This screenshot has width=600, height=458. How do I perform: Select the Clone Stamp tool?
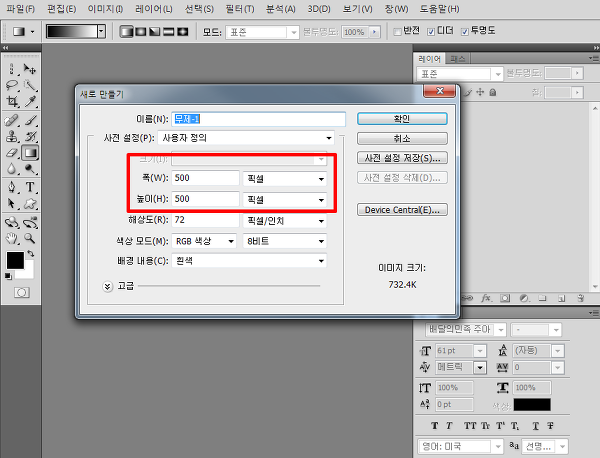[12, 137]
